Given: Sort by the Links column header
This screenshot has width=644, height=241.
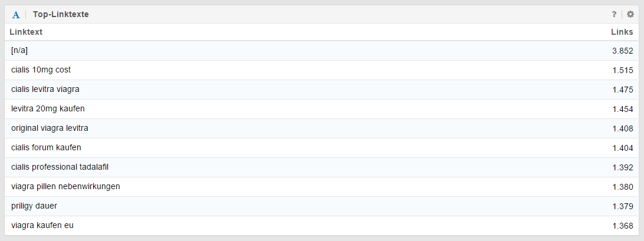Looking at the screenshot, I should (622, 32).
